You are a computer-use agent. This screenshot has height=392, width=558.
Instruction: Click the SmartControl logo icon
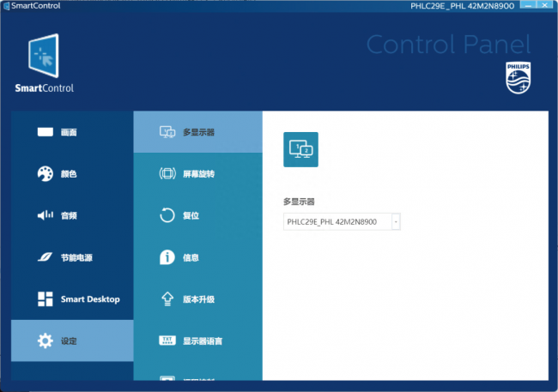coord(44,56)
